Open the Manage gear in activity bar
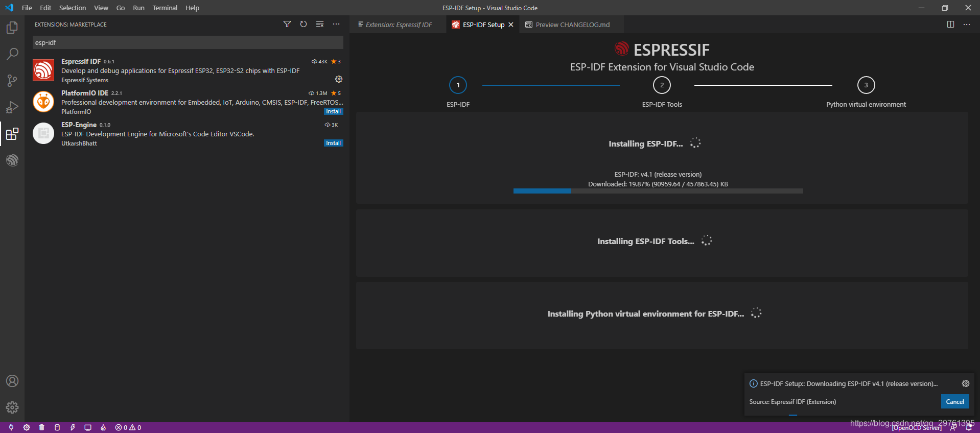 pos(12,407)
